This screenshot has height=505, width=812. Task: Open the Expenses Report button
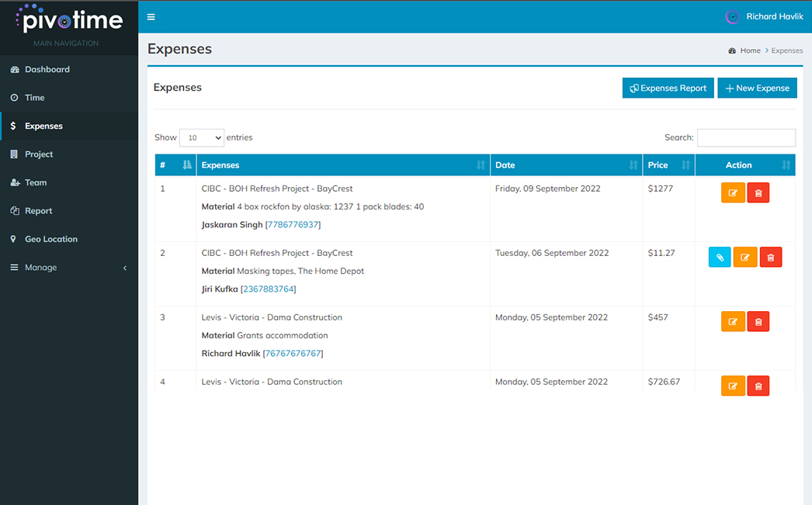[x=668, y=88]
